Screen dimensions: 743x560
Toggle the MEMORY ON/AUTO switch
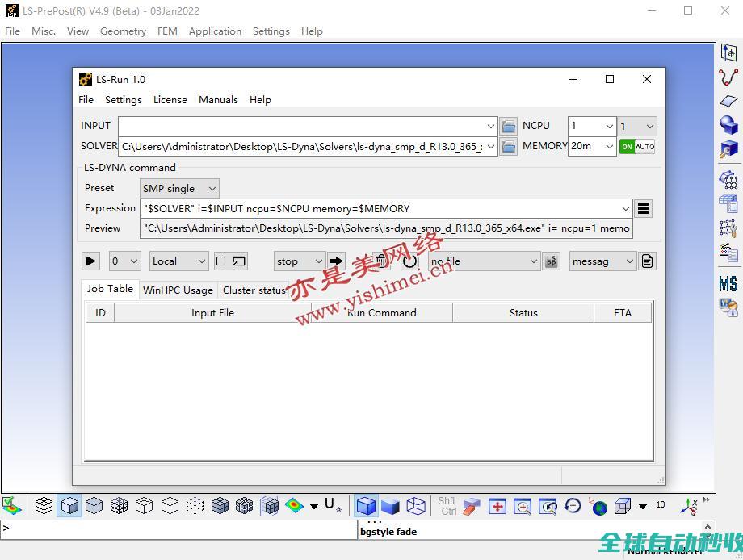636,147
